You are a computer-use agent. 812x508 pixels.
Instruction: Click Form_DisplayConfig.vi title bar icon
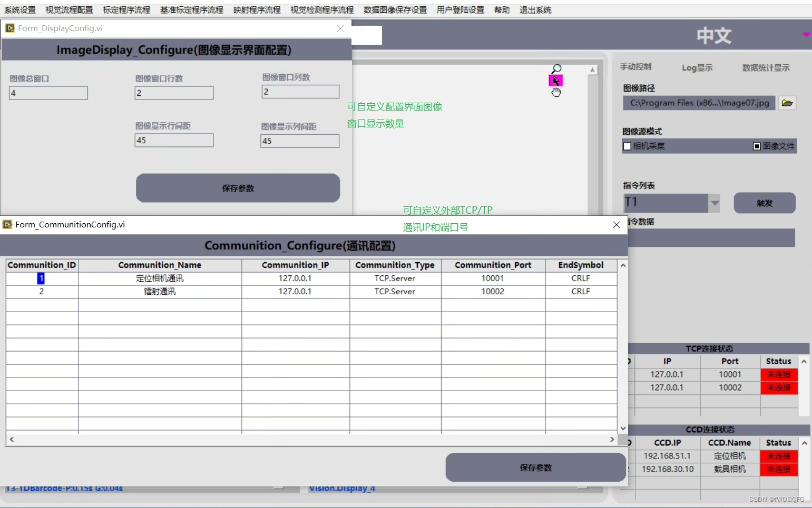point(10,28)
